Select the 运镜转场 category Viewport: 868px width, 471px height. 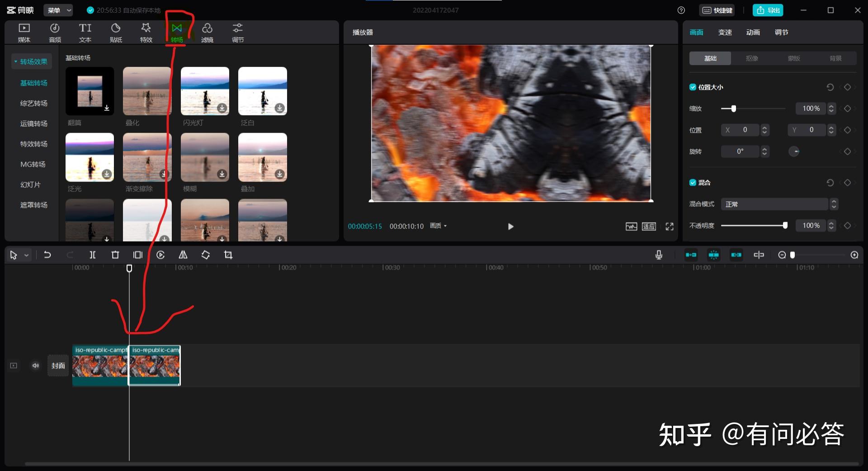pos(34,124)
